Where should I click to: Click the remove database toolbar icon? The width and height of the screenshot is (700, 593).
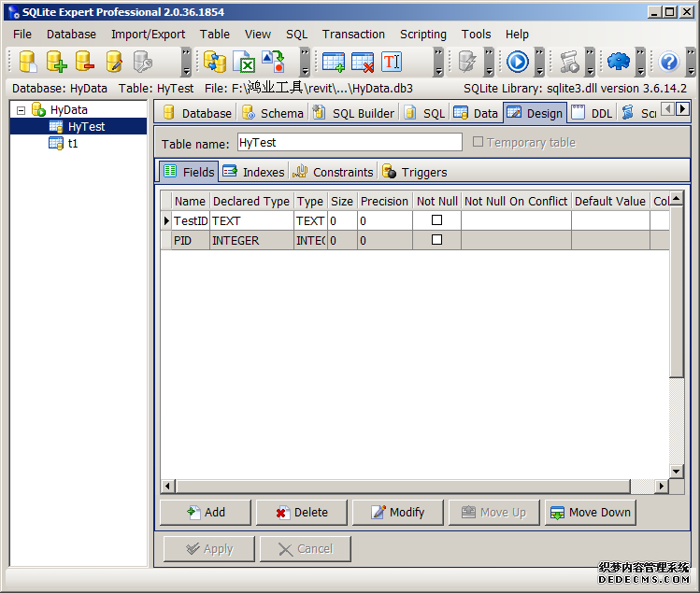[85, 62]
